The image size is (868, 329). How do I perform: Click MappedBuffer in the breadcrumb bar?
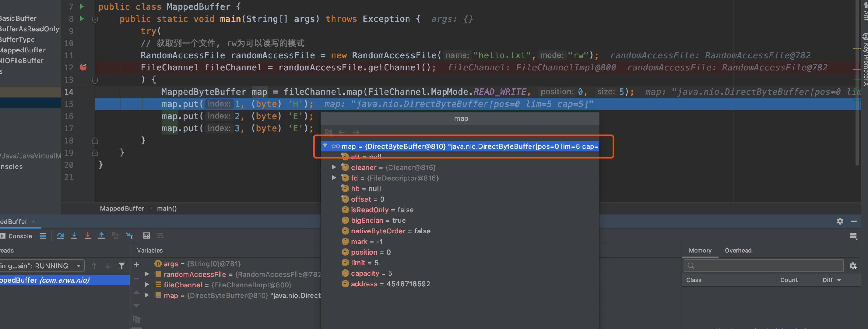[122, 208]
